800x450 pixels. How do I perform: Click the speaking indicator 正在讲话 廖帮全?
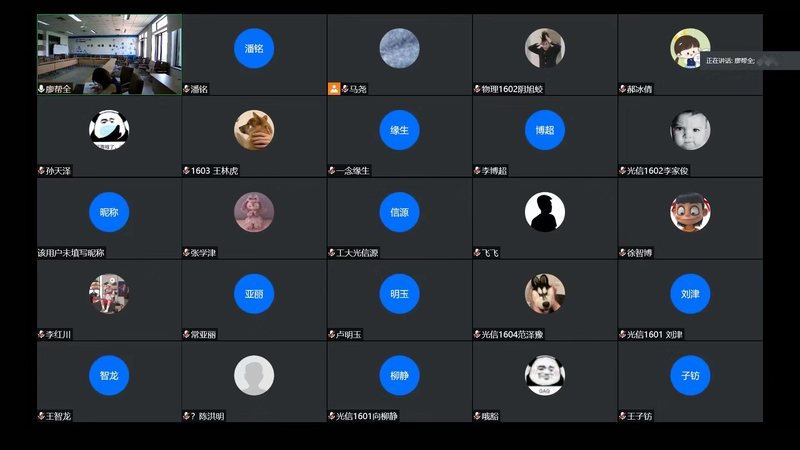click(x=730, y=61)
